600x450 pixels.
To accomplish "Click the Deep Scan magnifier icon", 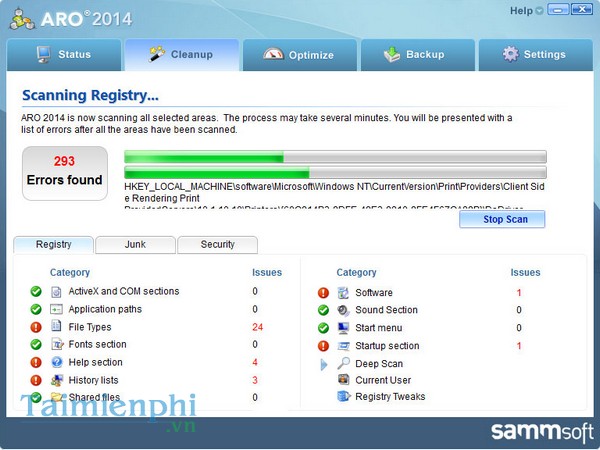I will click(x=343, y=364).
